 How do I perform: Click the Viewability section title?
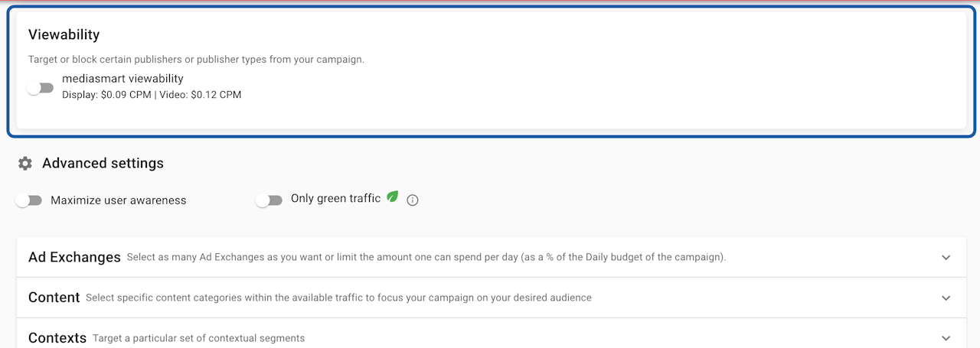[x=64, y=34]
